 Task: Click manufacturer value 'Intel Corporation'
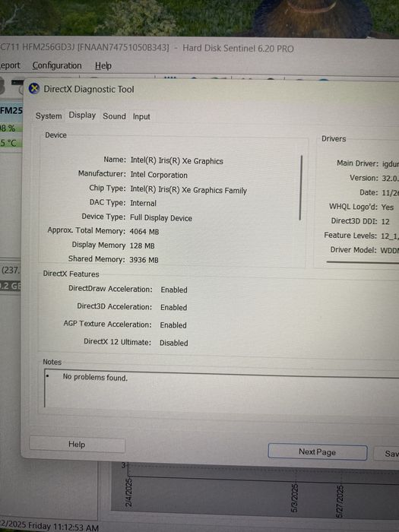tap(159, 175)
